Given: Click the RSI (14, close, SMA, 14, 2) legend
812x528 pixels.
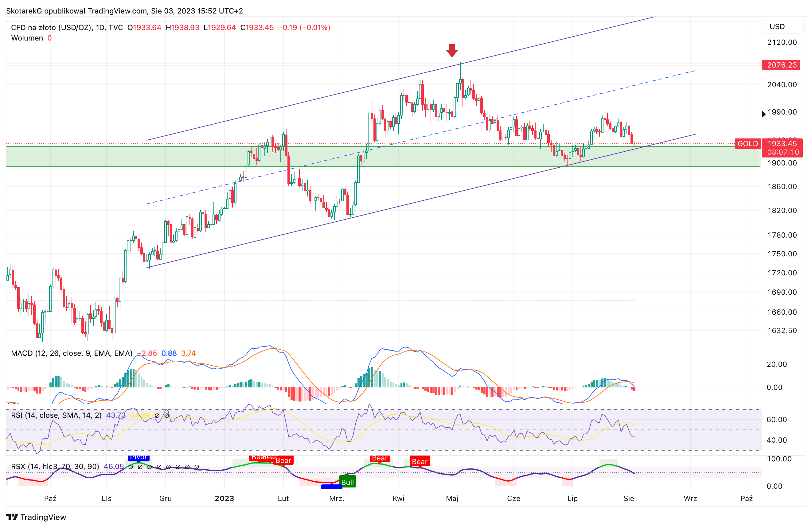Looking at the screenshot, I should (x=56, y=415).
